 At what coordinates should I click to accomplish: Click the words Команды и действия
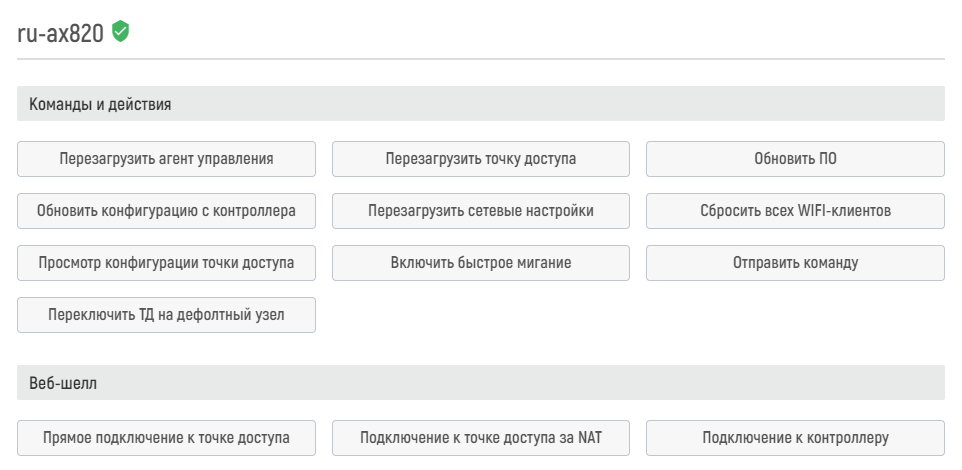[x=100, y=104]
